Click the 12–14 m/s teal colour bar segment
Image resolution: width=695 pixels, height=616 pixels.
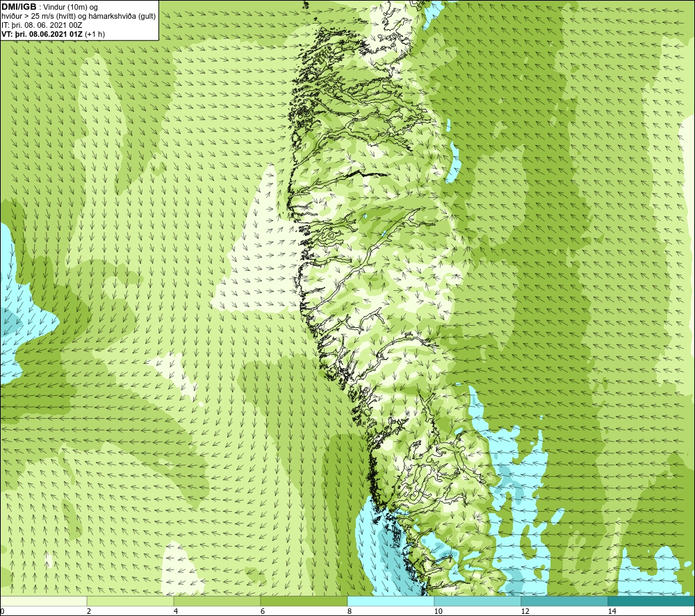click(564, 601)
